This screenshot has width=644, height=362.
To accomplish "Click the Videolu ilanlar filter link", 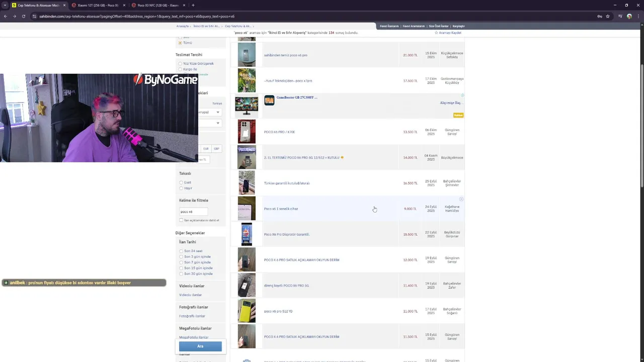I will pos(190,295).
